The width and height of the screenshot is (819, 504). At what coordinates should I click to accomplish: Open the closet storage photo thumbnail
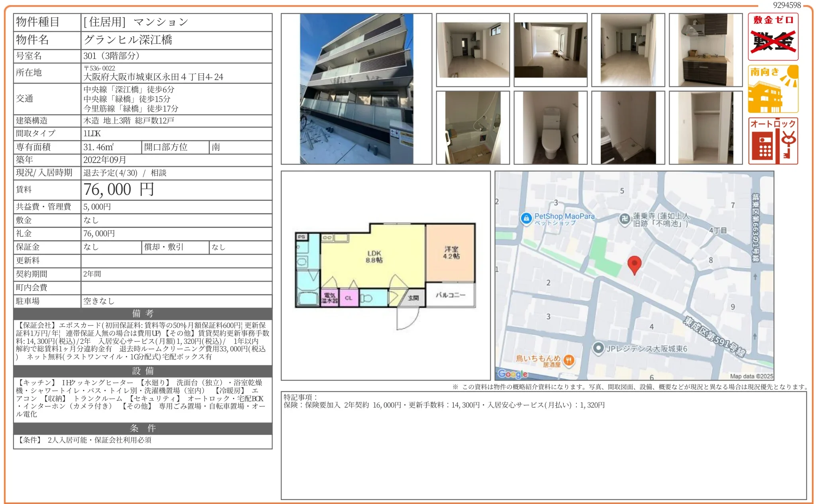(705, 127)
